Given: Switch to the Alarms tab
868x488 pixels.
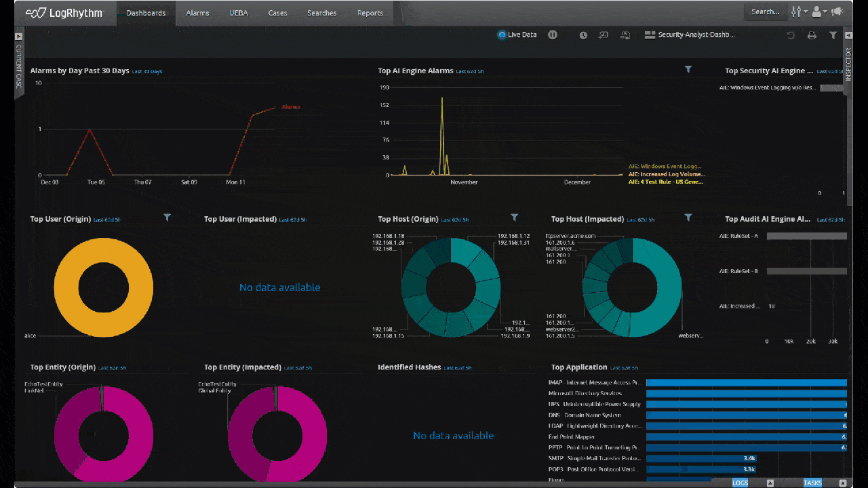Looking at the screenshot, I should click(197, 12).
